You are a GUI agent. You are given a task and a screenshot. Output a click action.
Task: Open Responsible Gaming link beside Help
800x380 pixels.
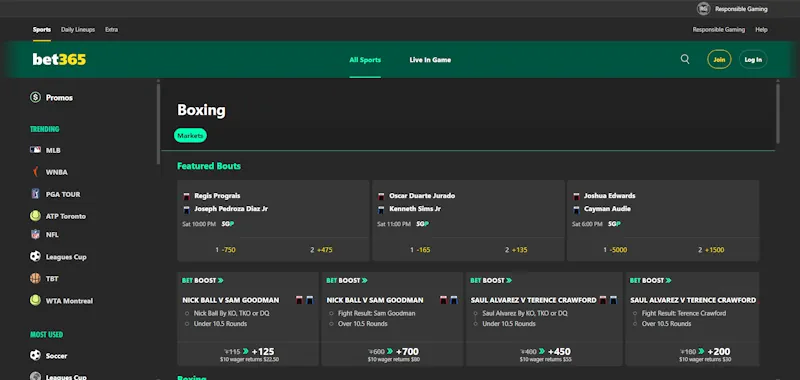(718, 30)
